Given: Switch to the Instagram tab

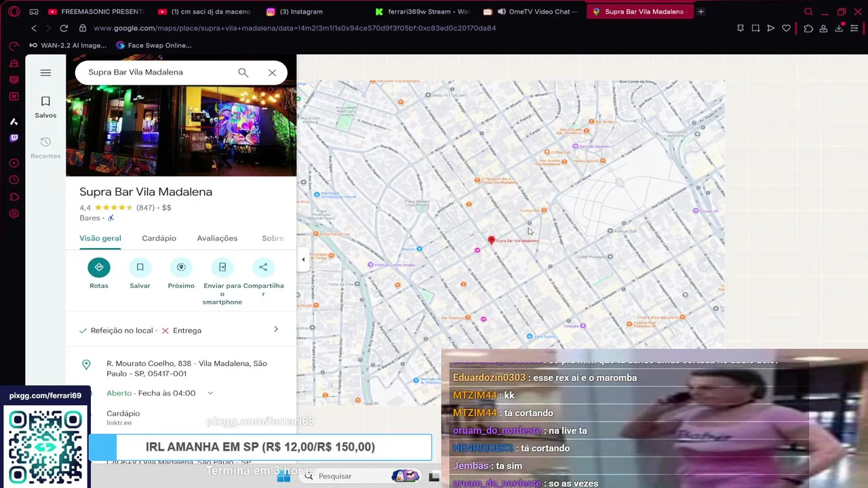Looking at the screenshot, I should (313, 12).
